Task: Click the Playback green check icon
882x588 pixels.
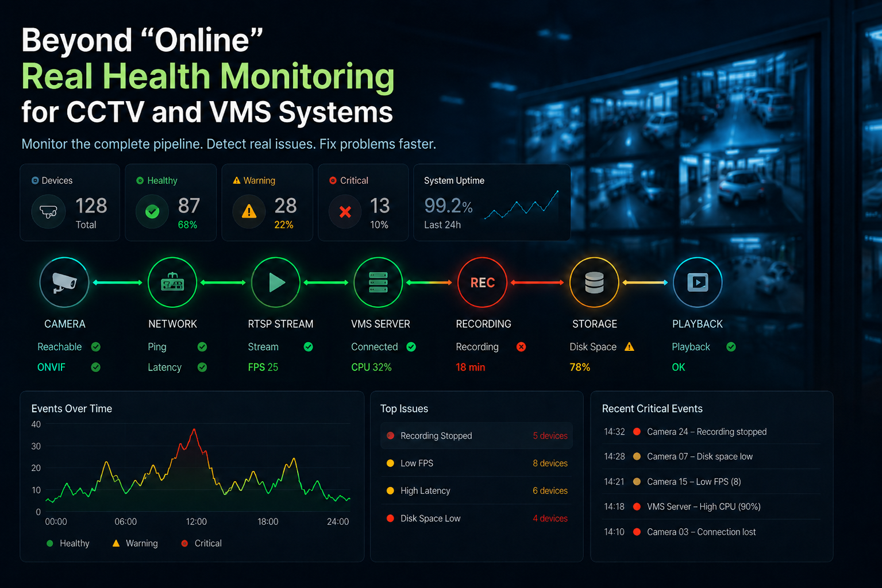Action: [x=731, y=347]
